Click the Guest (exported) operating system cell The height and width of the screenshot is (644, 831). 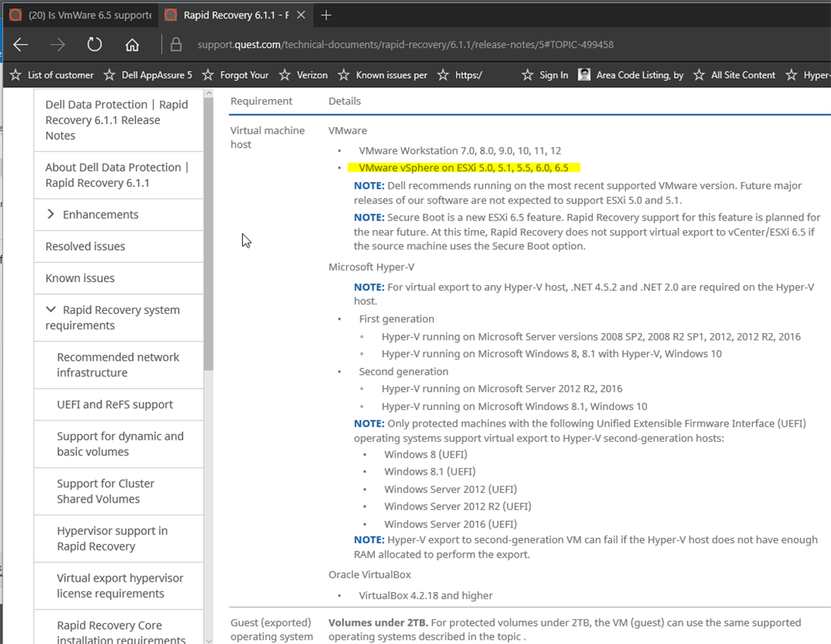click(x=272, y=629)
